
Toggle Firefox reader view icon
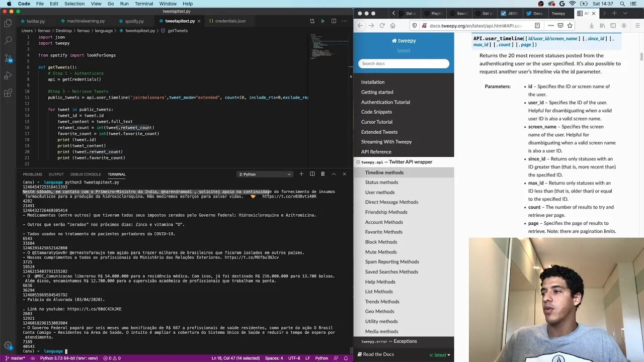(537, 26)
